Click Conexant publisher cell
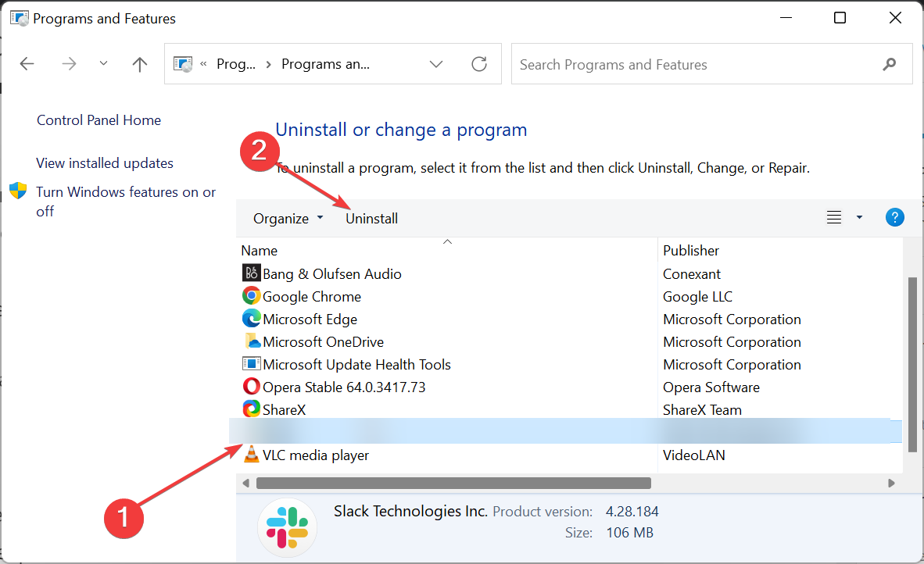The image size is (924, 564). (692, 273)
